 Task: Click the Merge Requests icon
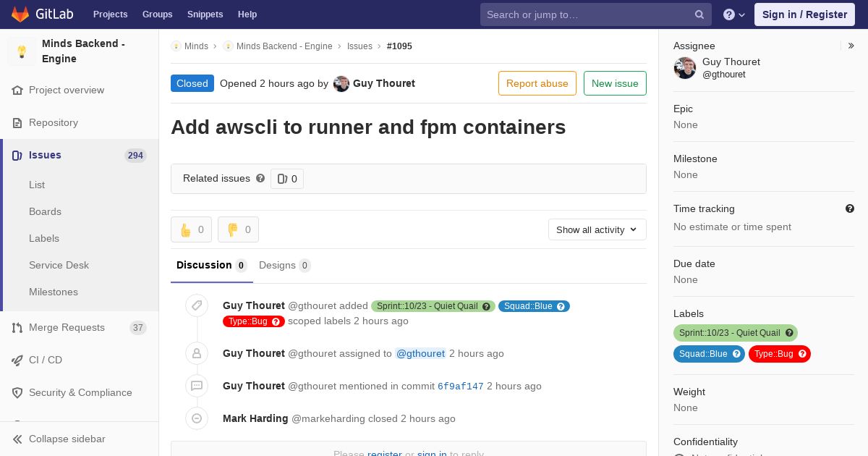(17, 328)
